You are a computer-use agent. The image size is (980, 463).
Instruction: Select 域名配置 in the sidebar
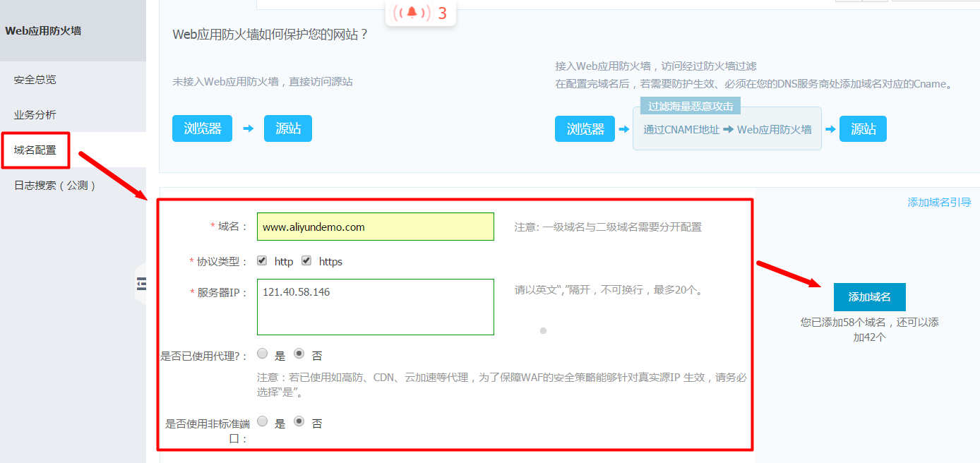35,150
